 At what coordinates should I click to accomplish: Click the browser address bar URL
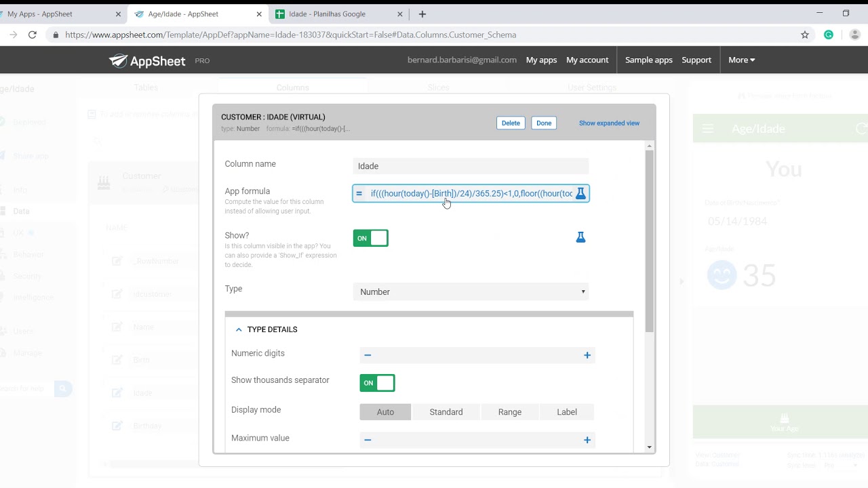tap(290, 35)
